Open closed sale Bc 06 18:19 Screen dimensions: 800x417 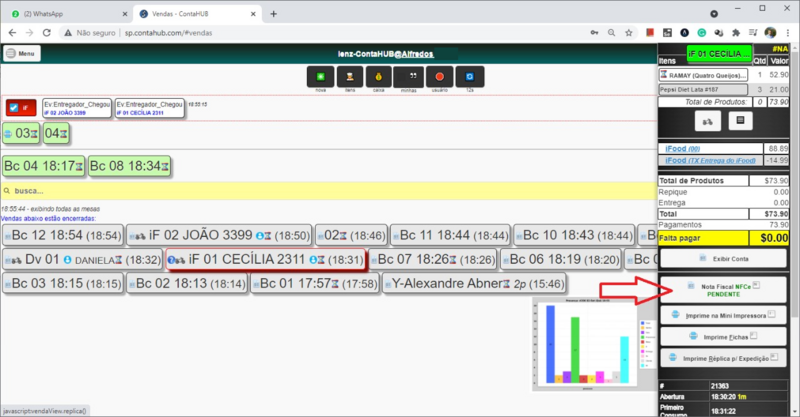pos(561,259)
